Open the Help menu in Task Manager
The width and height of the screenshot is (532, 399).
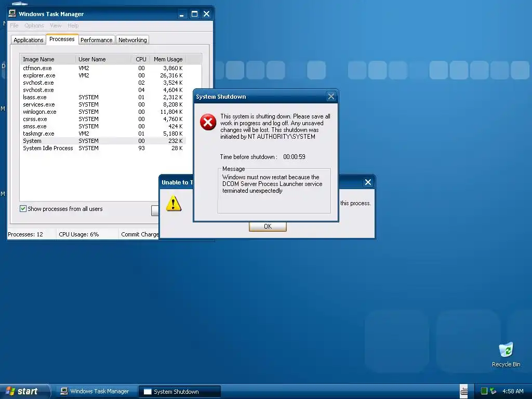tap(73, 25)
